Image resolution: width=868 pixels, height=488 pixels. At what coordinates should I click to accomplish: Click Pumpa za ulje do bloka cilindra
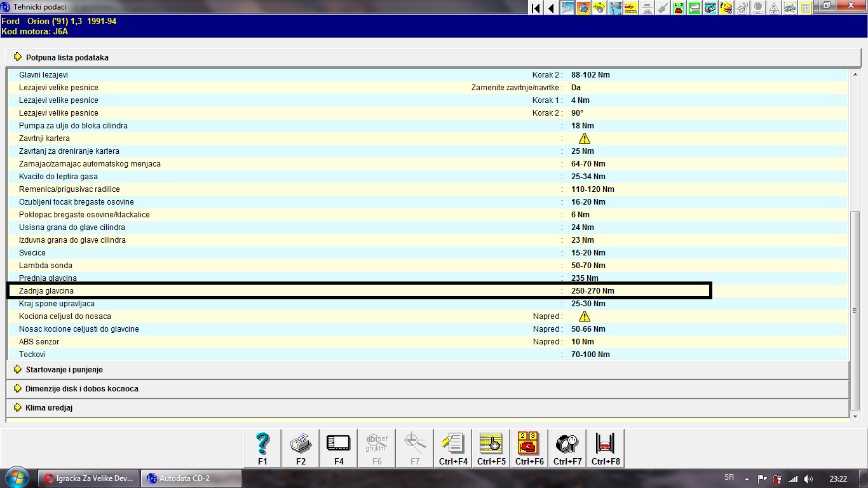[x=73, y=125]
